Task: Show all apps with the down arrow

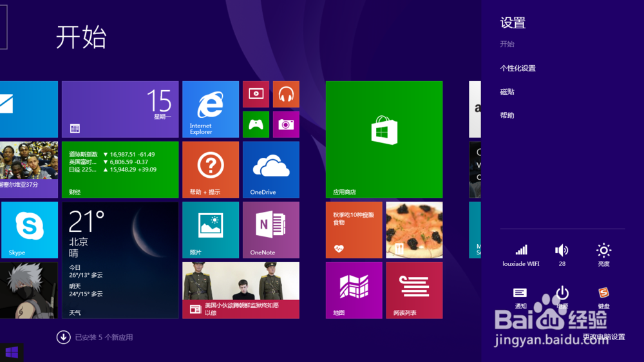Action: click(63, 338)
